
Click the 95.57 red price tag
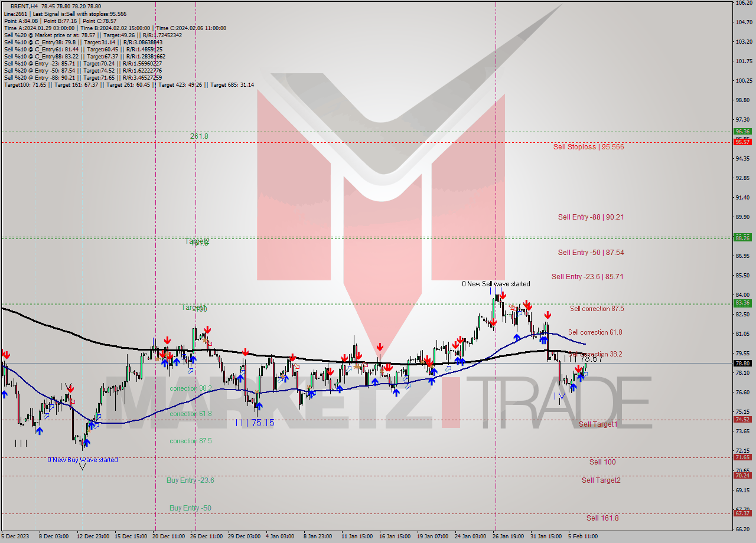742,142
